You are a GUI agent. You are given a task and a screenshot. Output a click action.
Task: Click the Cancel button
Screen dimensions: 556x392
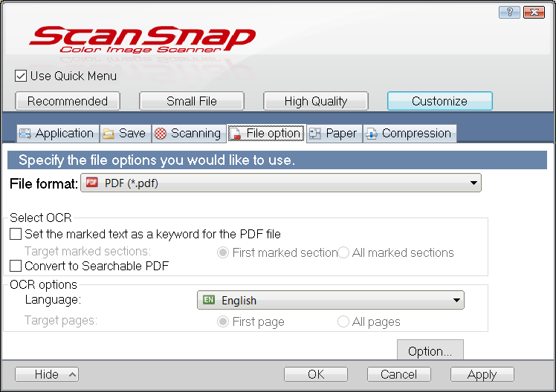pos(399,374)
